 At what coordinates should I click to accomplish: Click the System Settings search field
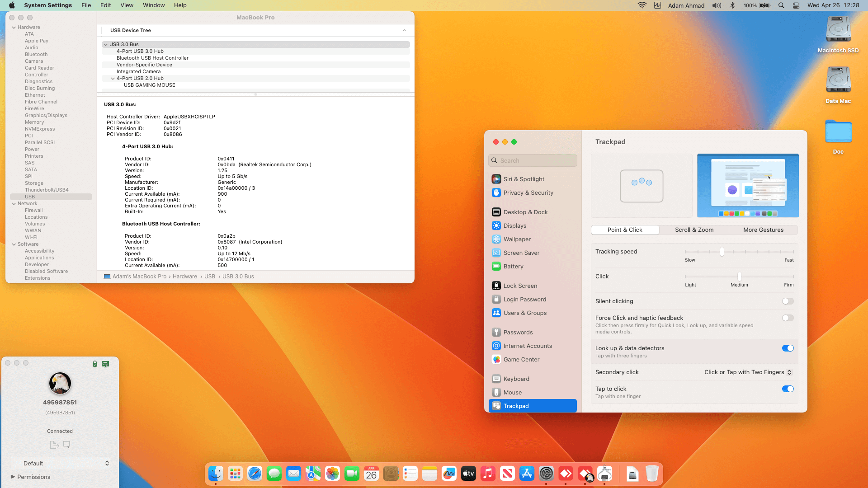pos(533,160)
